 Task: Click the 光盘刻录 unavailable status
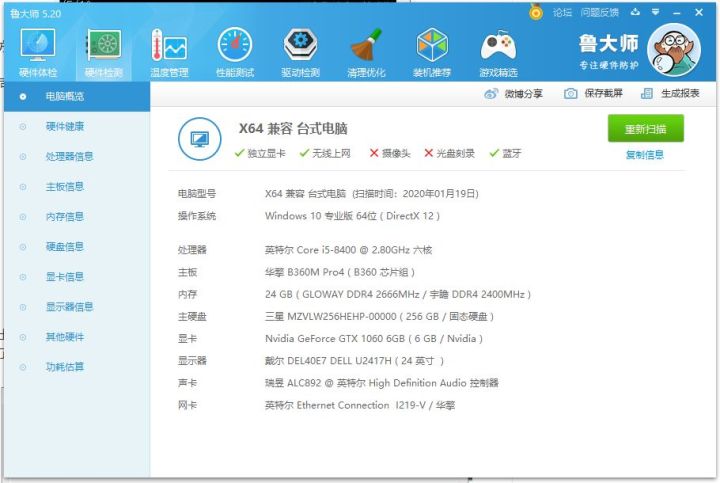tap(449, 153)
